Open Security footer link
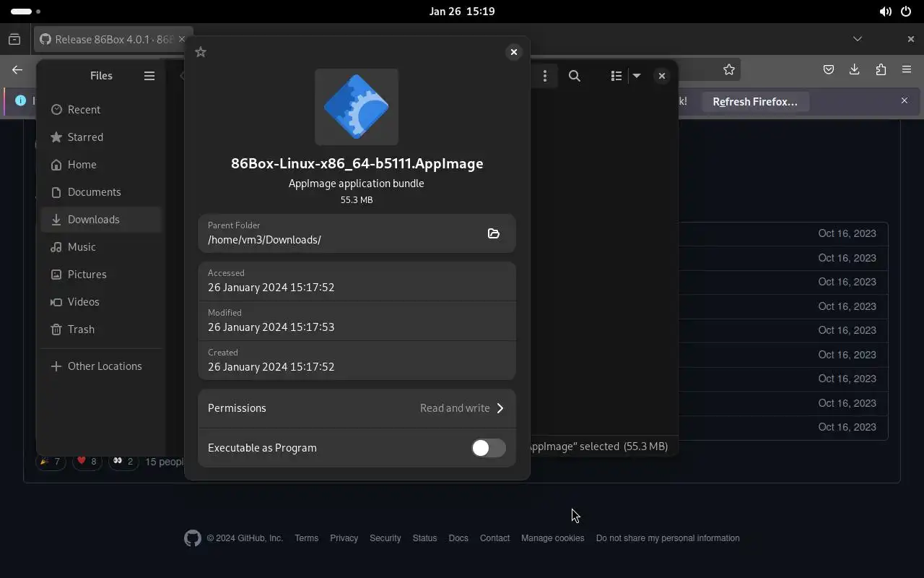 point(385,538)
